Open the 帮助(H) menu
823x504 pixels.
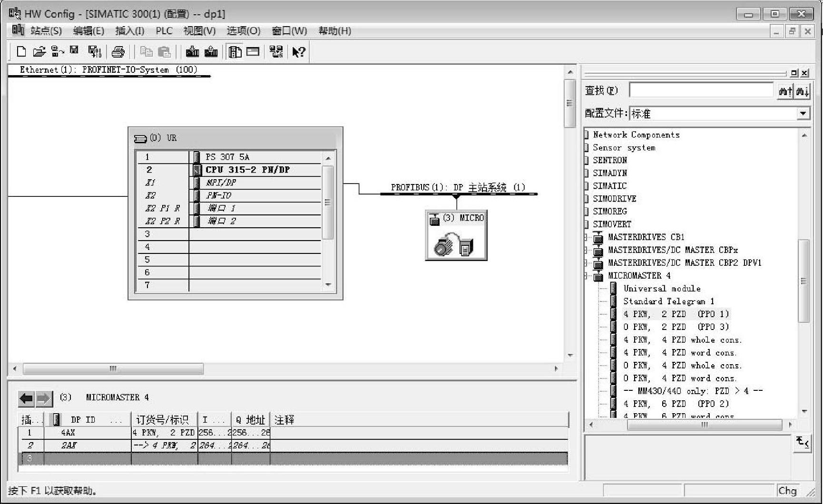334,31
